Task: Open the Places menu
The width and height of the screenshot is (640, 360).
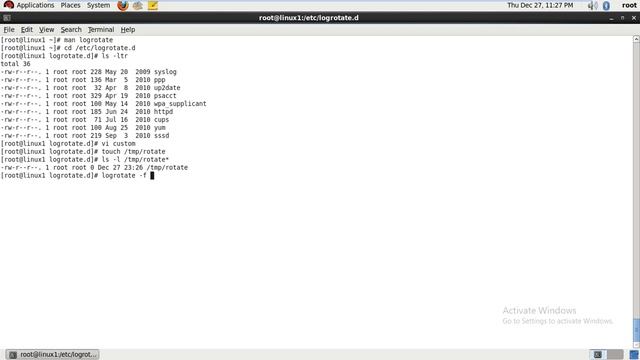Action: point(70,5)
